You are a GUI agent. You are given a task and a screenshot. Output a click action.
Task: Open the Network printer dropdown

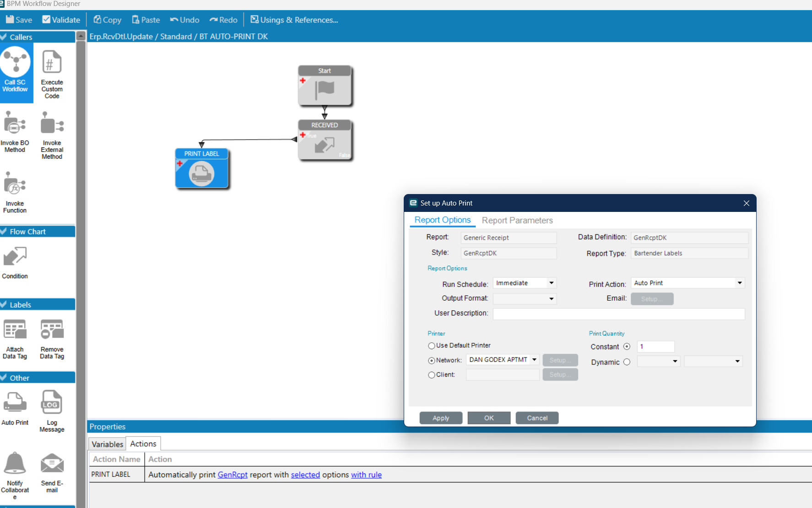pos(534,360)
